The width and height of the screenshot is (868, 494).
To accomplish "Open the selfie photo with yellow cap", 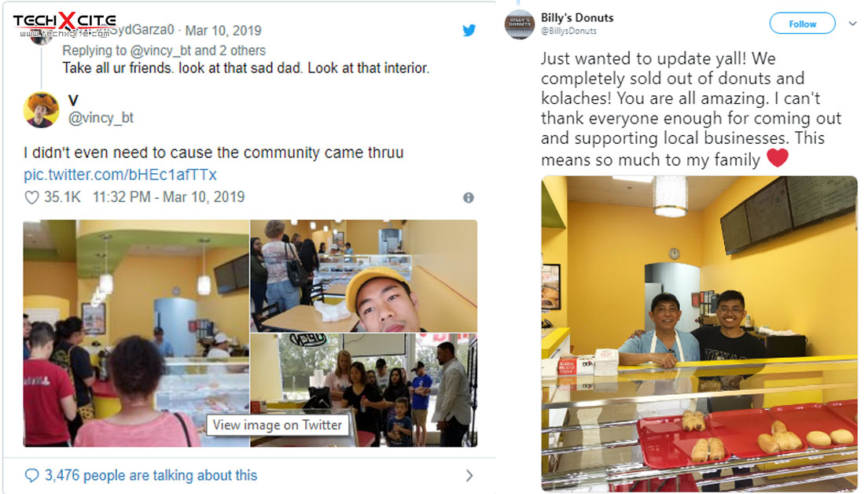I will 364,276.
